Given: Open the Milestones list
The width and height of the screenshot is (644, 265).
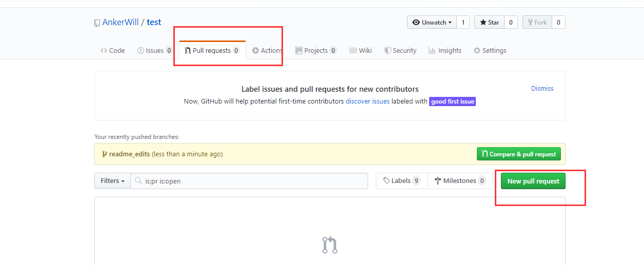Looking at the screenshot, I should pyautogui.click(x=460, y=180).
